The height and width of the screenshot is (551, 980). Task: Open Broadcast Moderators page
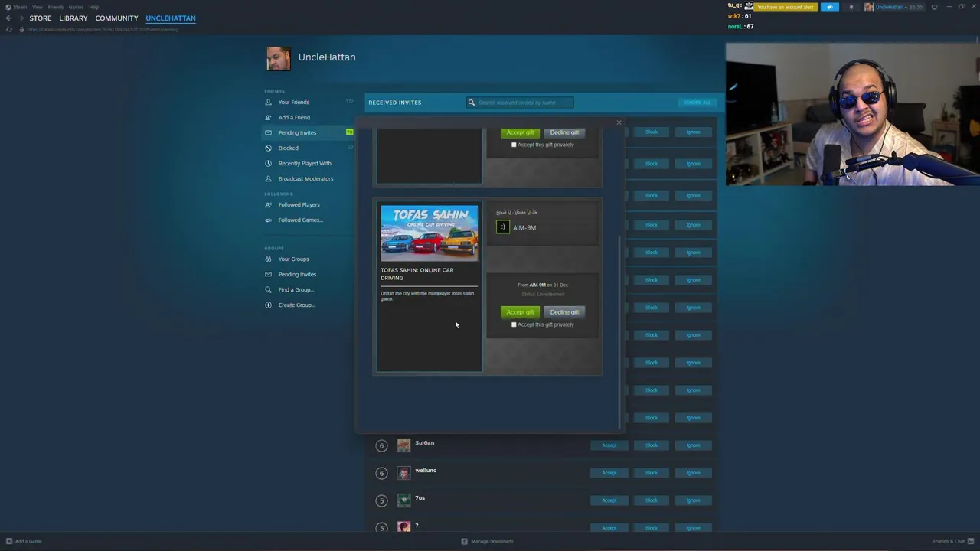coord(305,178)
